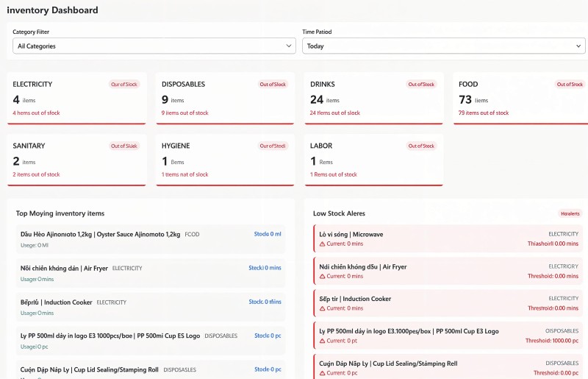Click warning icon in Induction Cooker low stock alert

322,309
